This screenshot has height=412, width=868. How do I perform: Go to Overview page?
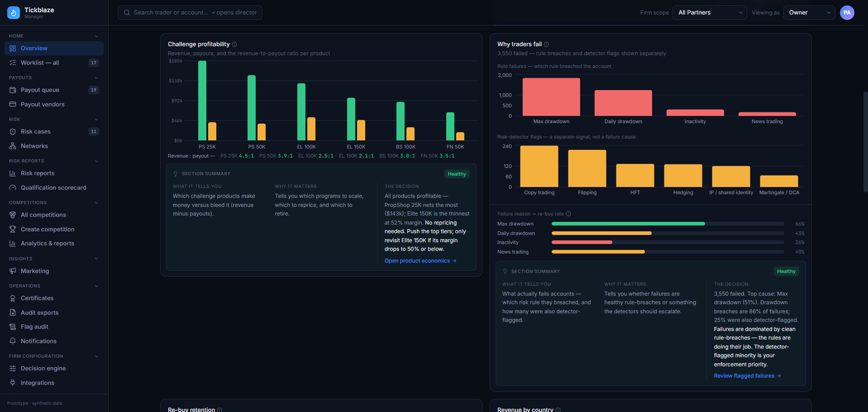coord(54,48)
